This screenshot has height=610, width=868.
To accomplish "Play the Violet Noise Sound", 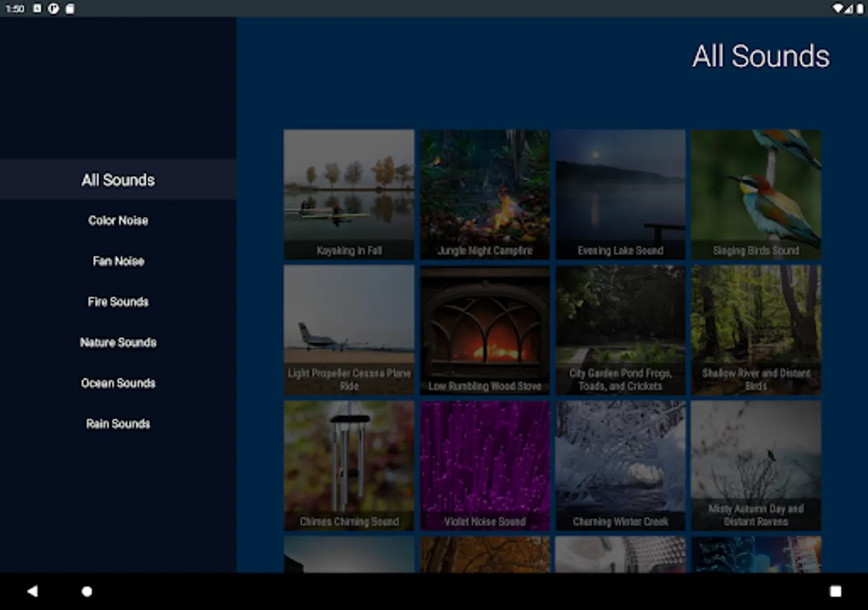I will point(484,466).
